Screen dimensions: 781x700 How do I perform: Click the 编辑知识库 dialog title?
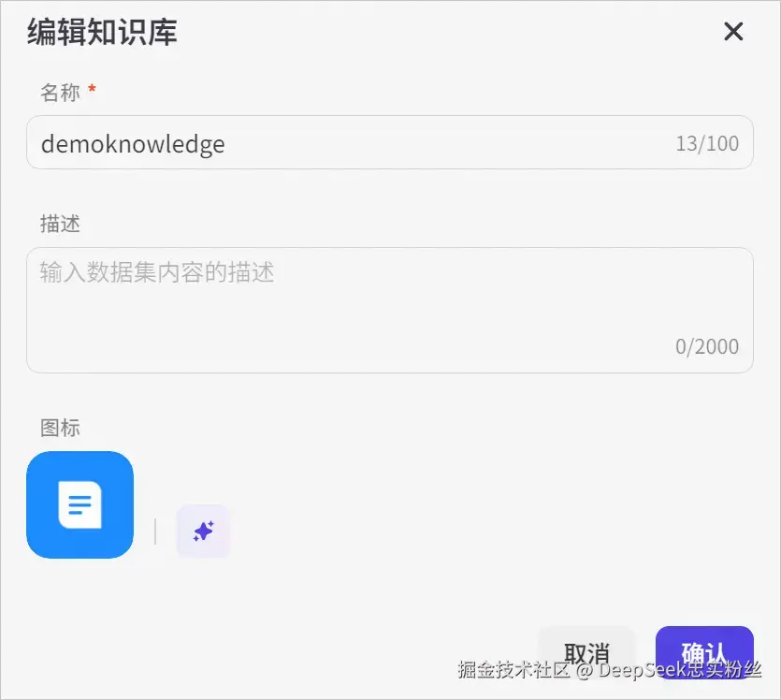pos(102,33)
